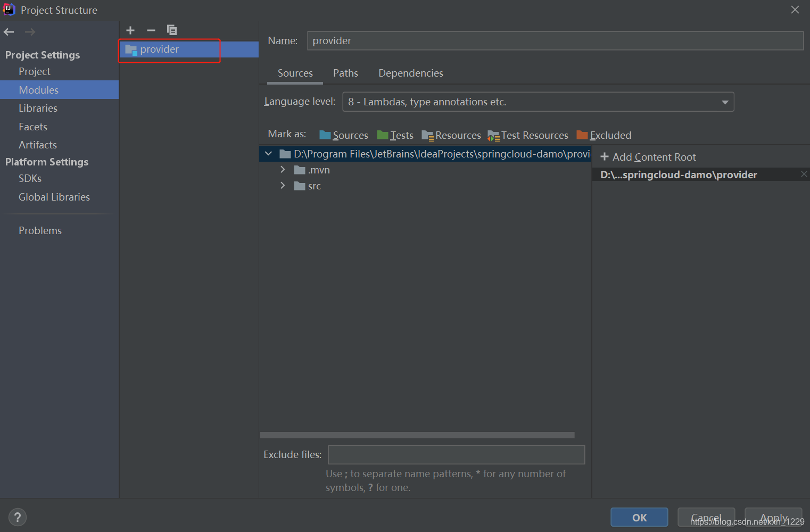Mark folder as Sources

(x=344, y=135)
